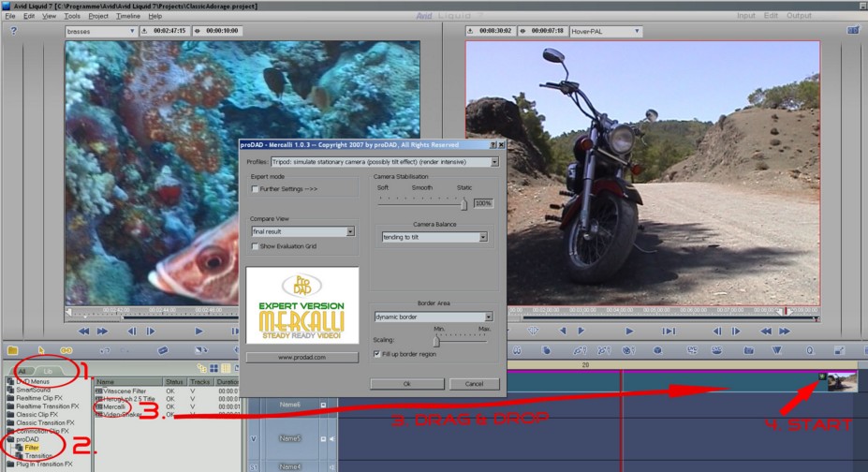This screenshot has height=472, width=868.
Task: Click the Mercalli dialog help question mark
Action: (x=493, y=144)
